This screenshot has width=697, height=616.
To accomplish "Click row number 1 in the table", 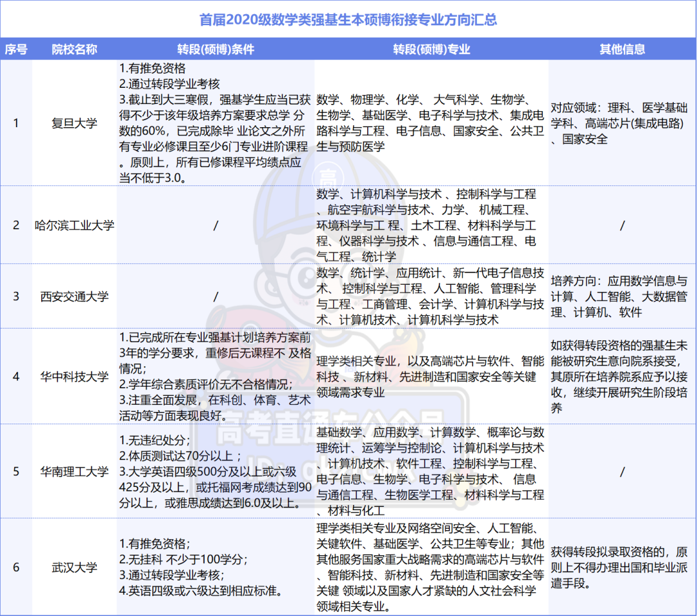I will 16,123.
